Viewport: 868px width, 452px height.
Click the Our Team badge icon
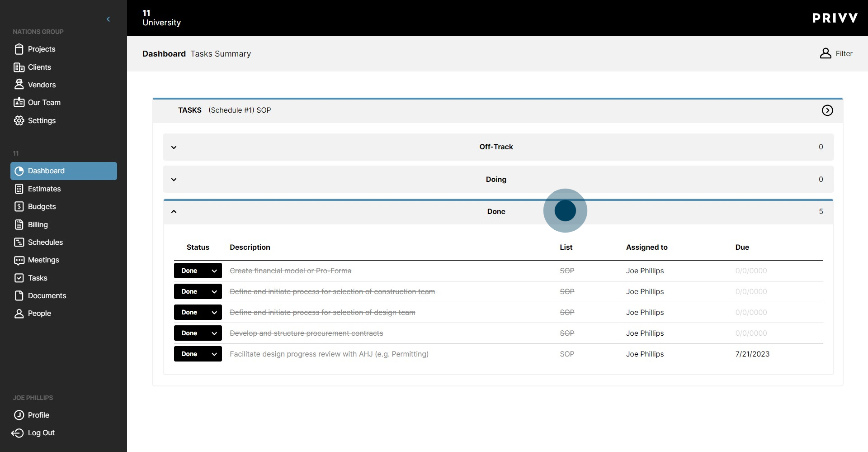pyautogui.click(x=19, y=102)
